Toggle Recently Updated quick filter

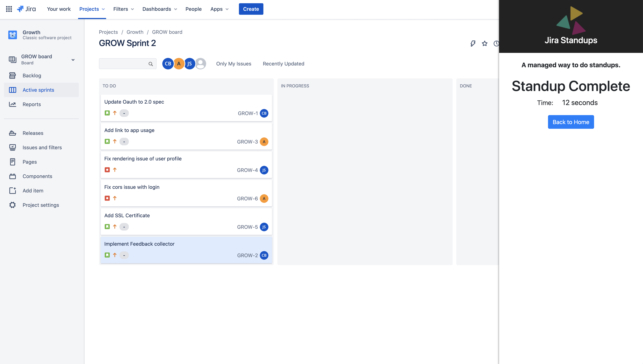click(283, 64)
